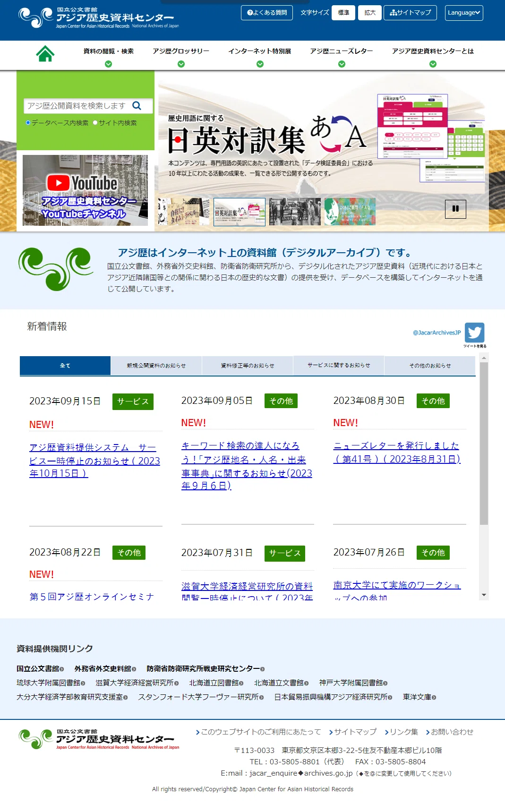The width and height of the screenshot is (505, 812).
Task: Open 滋賀大学経済経営研究所 link
Action: pos(135,683)
